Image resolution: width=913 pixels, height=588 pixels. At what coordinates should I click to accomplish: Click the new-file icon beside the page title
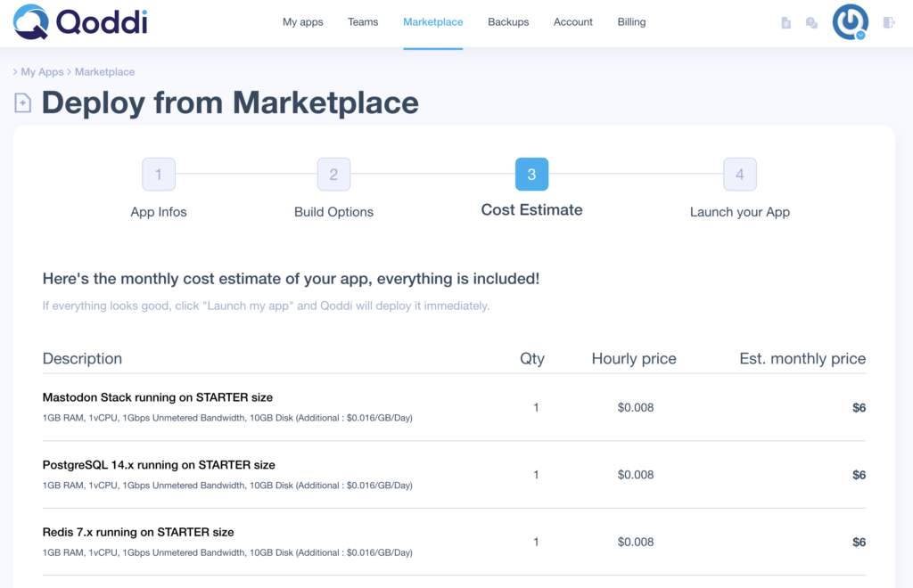pyautogui.click(x=22, y=103)
